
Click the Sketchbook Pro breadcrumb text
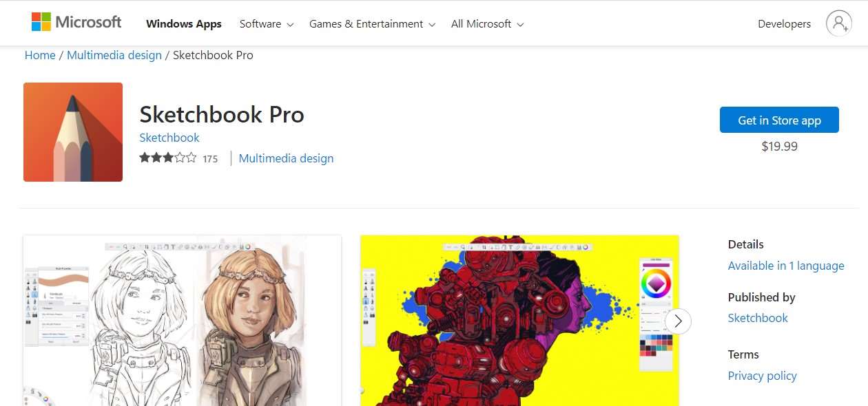click(213, 55)
